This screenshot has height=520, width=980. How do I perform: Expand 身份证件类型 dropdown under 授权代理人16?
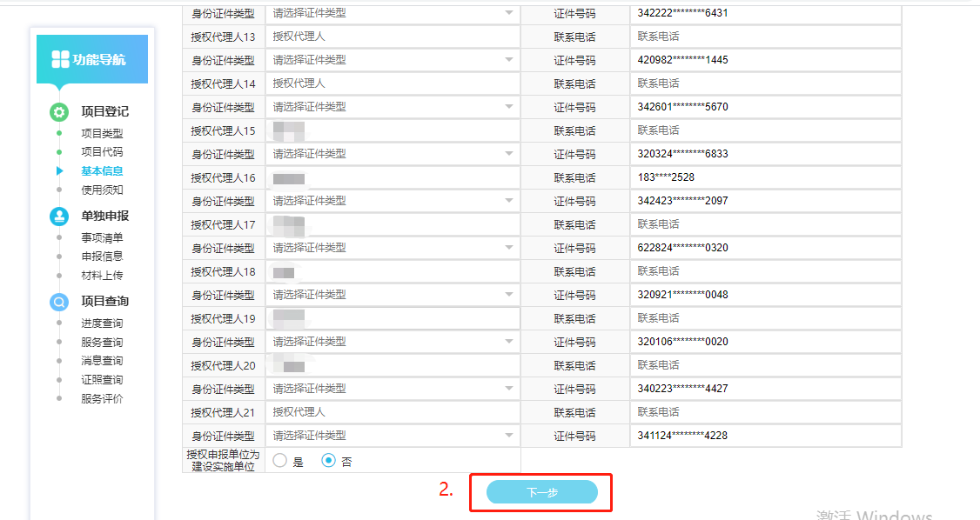click(392, 201)
